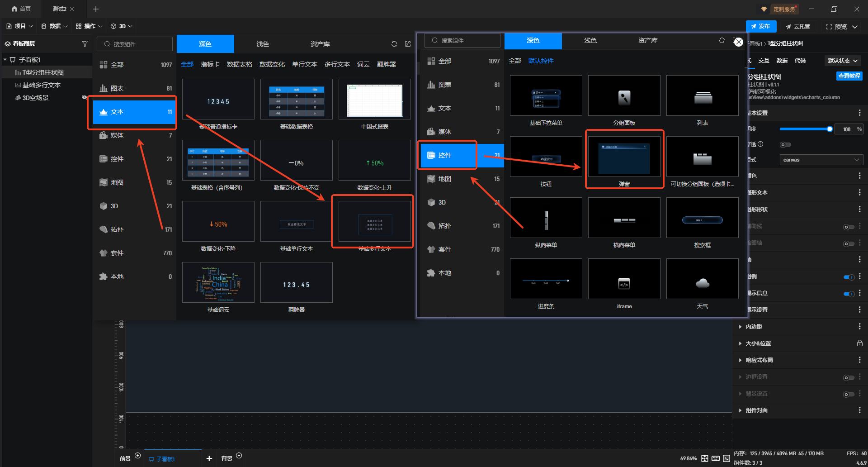Switch to the 浅色 tab in left panel
The width and height of the screenshot is (868, 467).
click(262, 44)
